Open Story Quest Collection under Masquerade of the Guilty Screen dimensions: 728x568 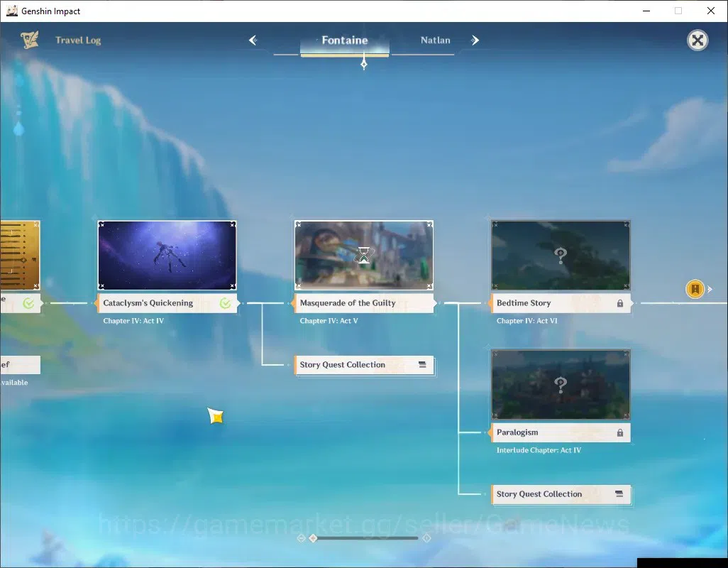point(364,365)
